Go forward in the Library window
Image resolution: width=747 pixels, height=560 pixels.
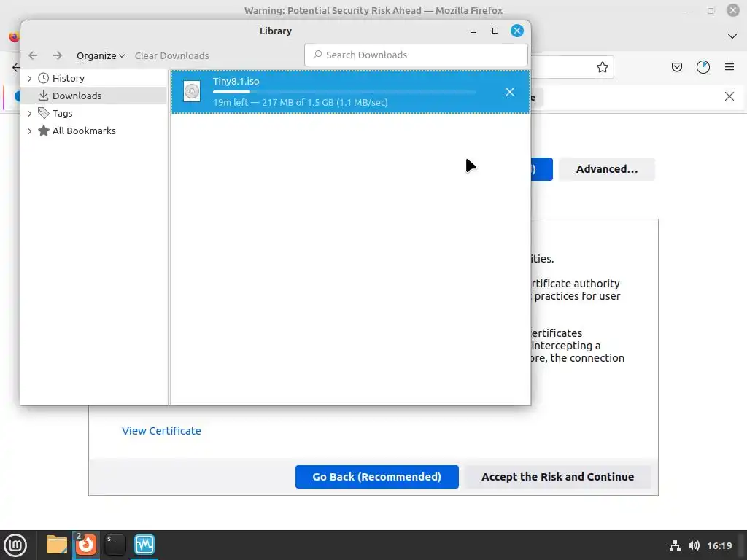tap(57, 55)
